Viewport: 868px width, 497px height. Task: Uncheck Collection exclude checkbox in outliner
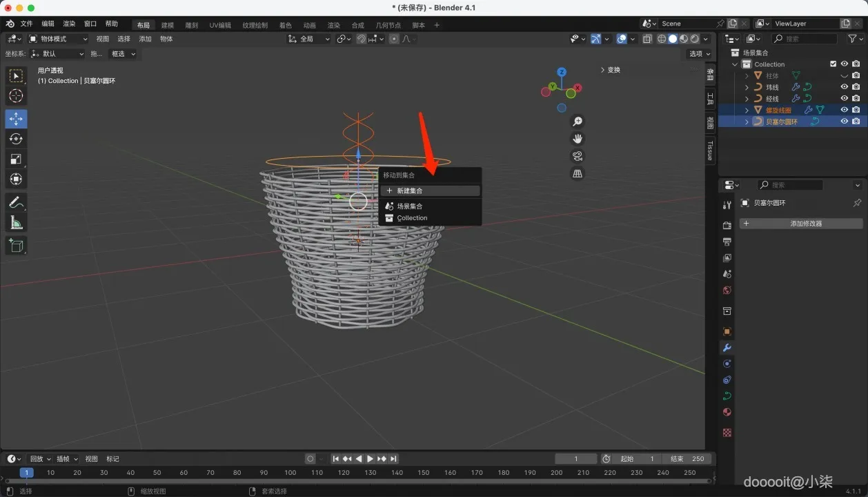tap(833, 64)
